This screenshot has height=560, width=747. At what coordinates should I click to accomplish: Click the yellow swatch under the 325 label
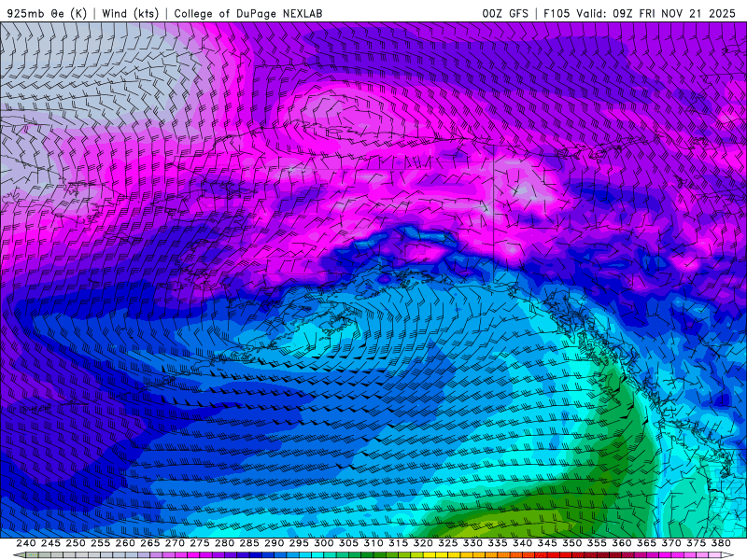[x=442, y=555]
